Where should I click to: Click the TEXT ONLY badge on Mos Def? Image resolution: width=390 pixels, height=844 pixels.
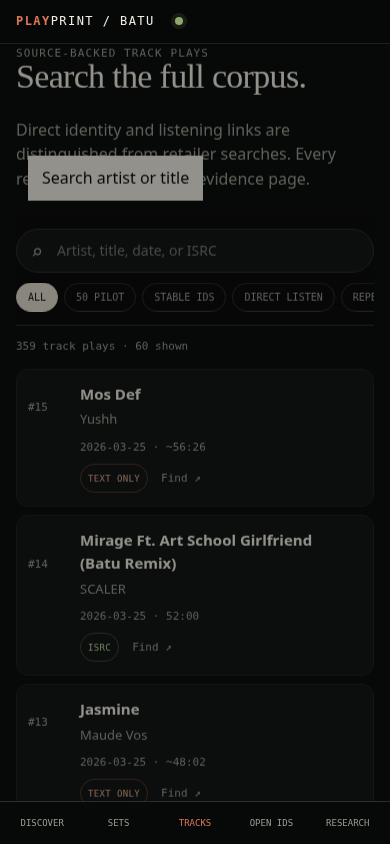click(114, 478)
